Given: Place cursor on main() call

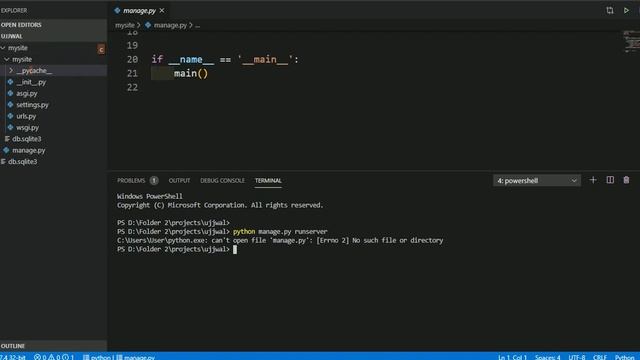Looking at the screenshot, I should point(191,73).
